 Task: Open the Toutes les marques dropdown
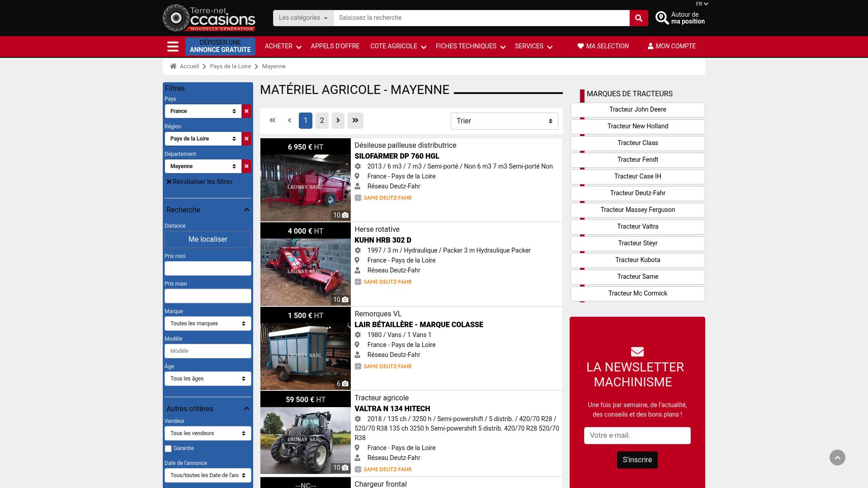click(208, 324)
